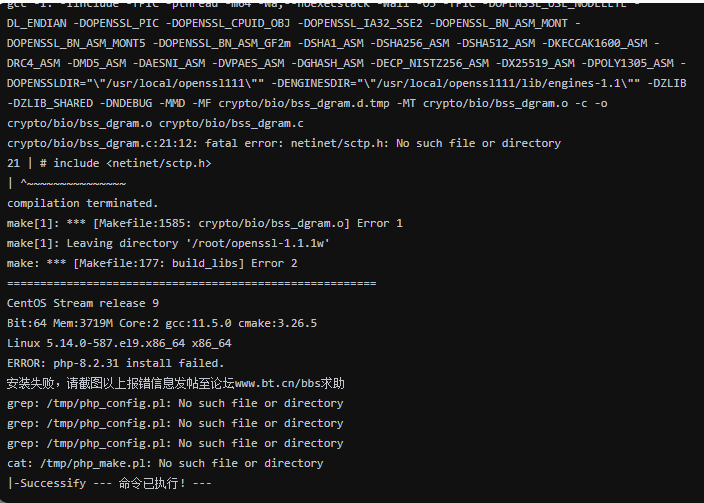The width and height of the screenshot is (704, 503).
Task: Click the 'Leaving directory /root/openssl-1.1.1w' line
Action: [x=168, y=243]
